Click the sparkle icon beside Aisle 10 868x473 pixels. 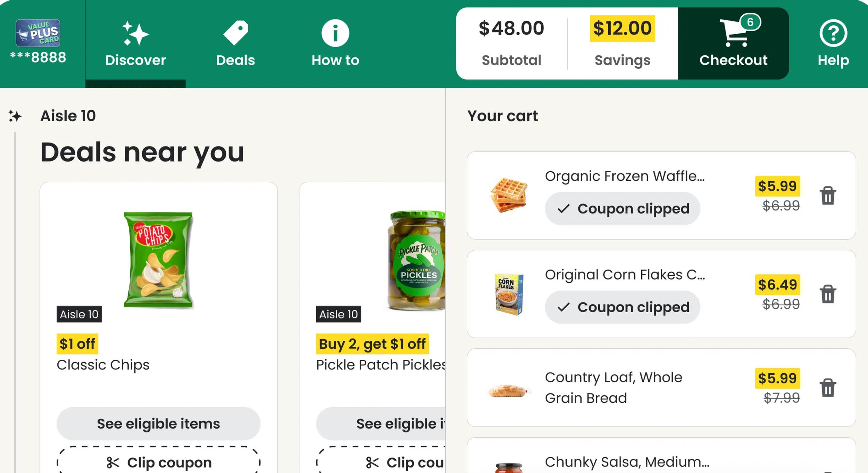[15, 116]
